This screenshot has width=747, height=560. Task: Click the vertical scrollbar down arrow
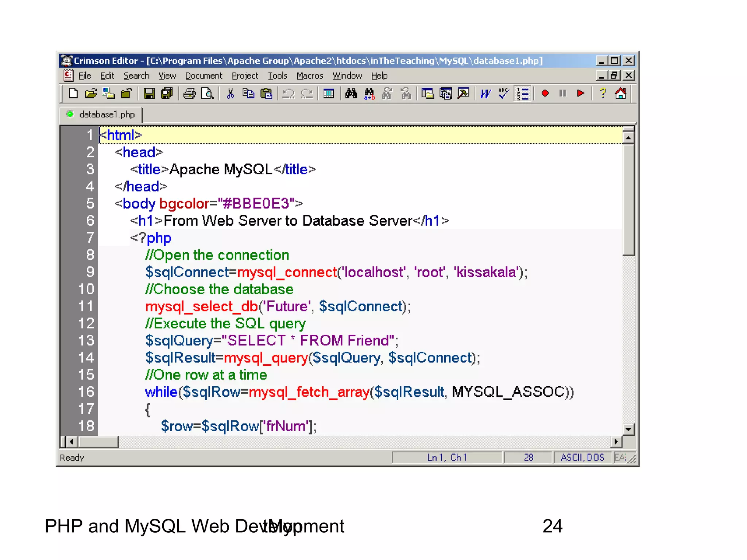628,429
